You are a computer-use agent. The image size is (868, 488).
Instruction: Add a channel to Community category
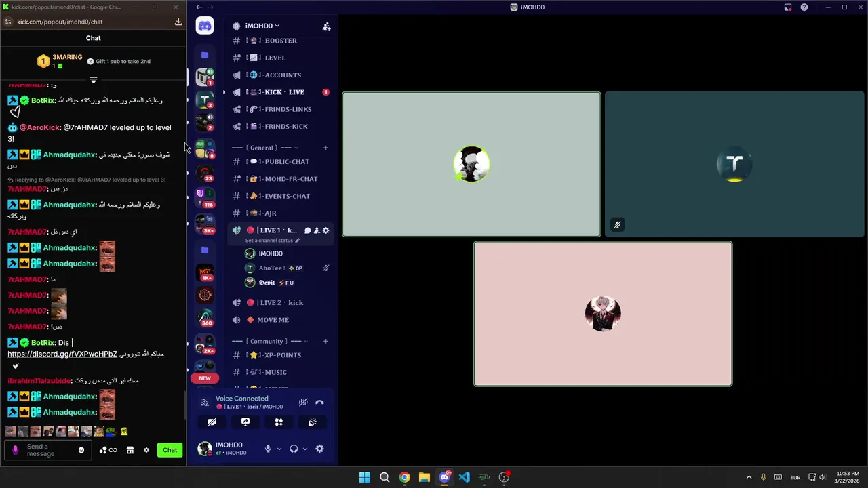coord(325,341)
